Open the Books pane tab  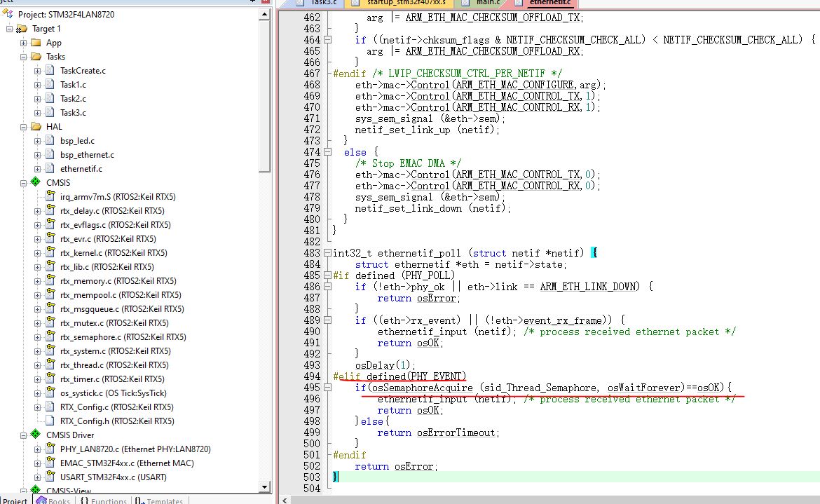point(53,500)
